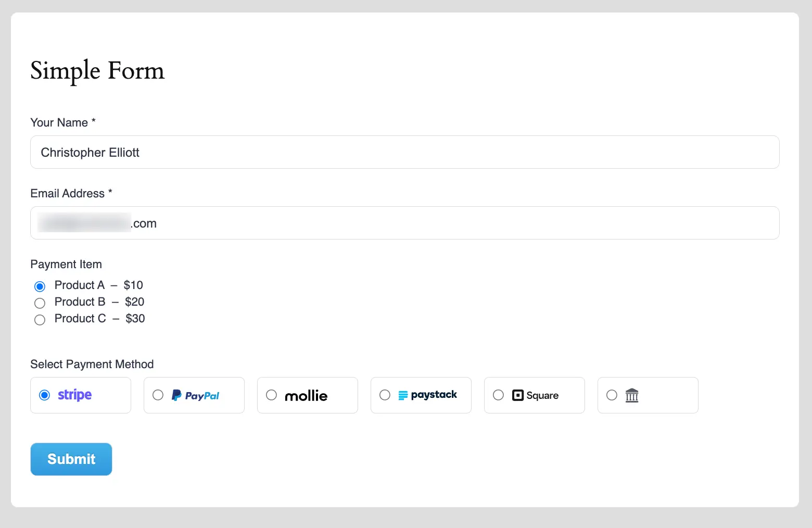Screen dimensions: 812x528
Task: Select the Stripe logo
Action: pyautogui.click(x=74, y=395)
